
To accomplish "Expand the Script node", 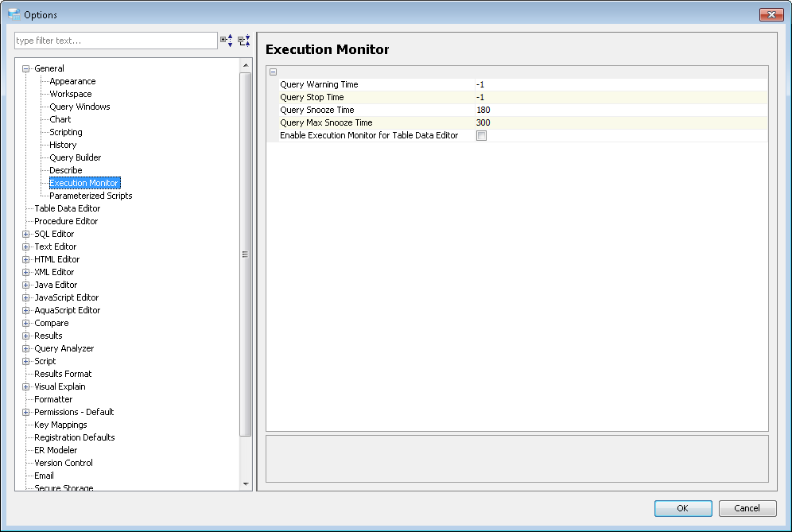I will [25, 361].
